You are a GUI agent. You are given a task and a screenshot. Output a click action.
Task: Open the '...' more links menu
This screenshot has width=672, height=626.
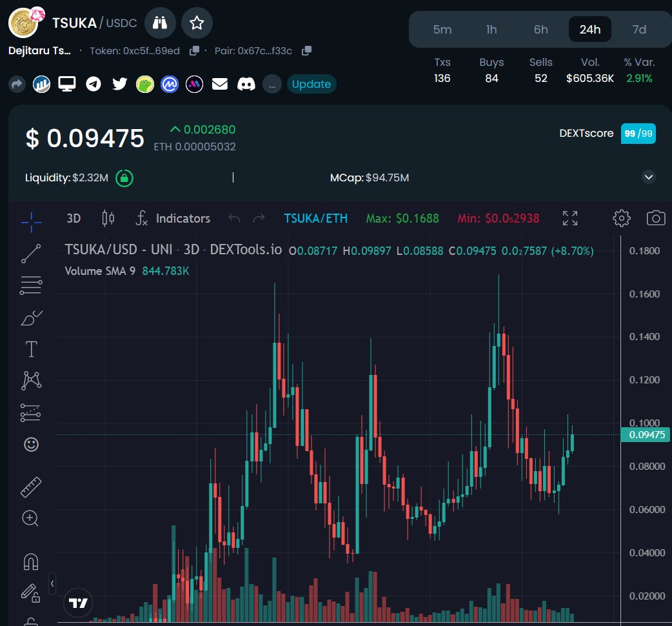pos(272,84)
